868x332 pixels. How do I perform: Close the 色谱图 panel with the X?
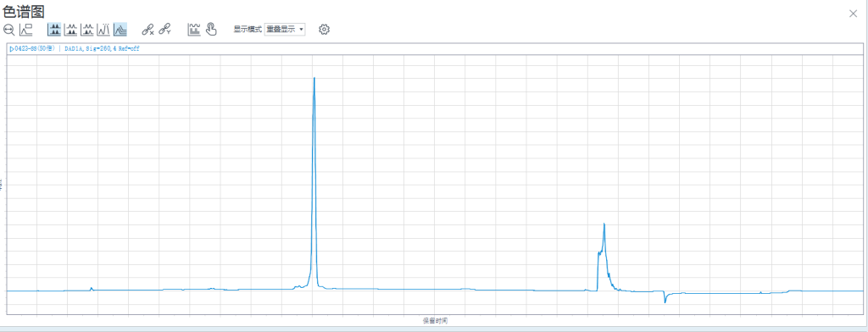pos(853,14)
